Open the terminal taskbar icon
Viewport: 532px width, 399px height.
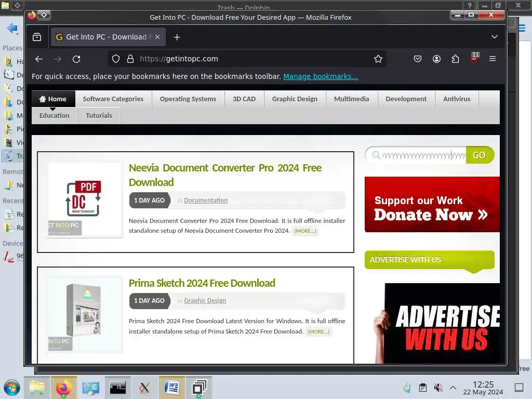(118, 388)
